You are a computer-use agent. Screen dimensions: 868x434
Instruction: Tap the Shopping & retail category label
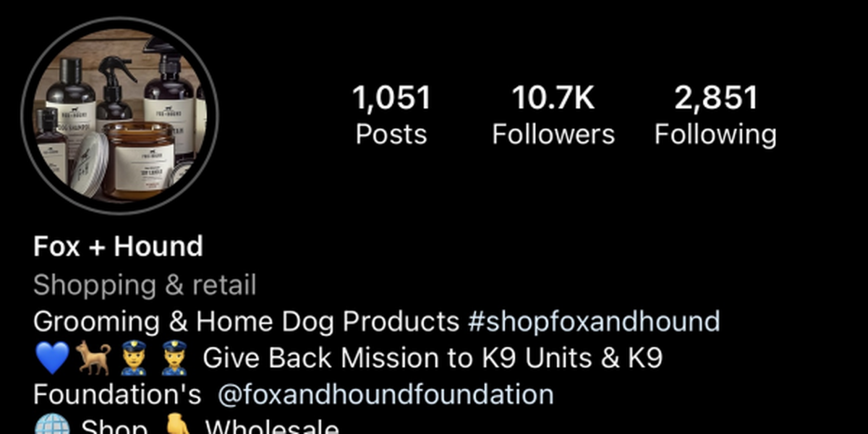[x=145, y=285]
